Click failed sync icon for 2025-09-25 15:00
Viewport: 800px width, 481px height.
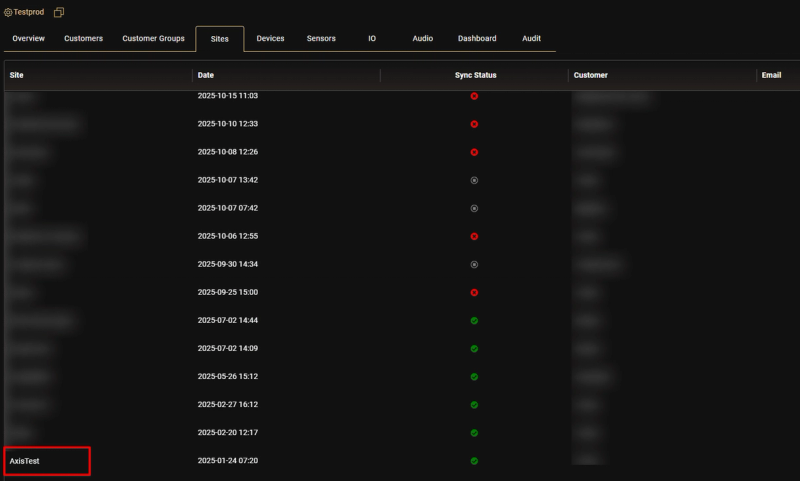pyautogui.click(x=474, y=292)
